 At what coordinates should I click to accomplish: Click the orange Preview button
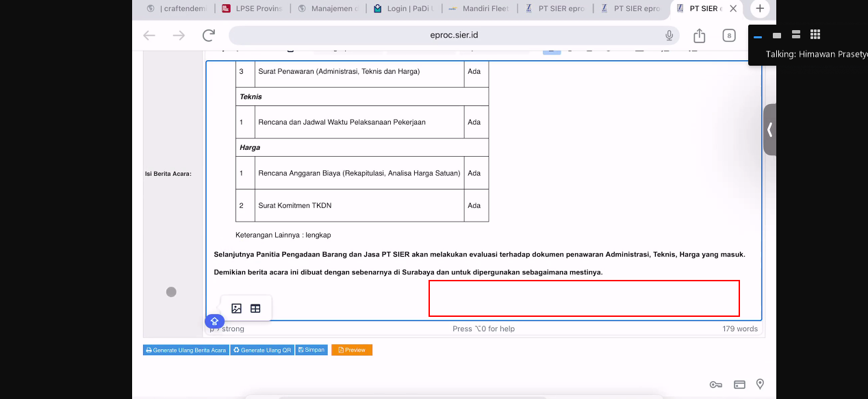click(x=351, y=350)
